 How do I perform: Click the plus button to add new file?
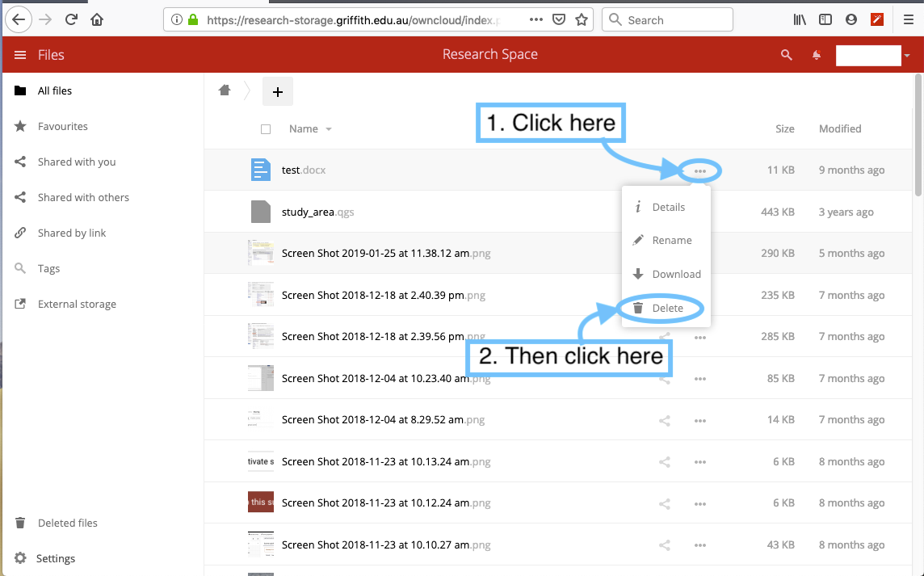pos(277,92)
